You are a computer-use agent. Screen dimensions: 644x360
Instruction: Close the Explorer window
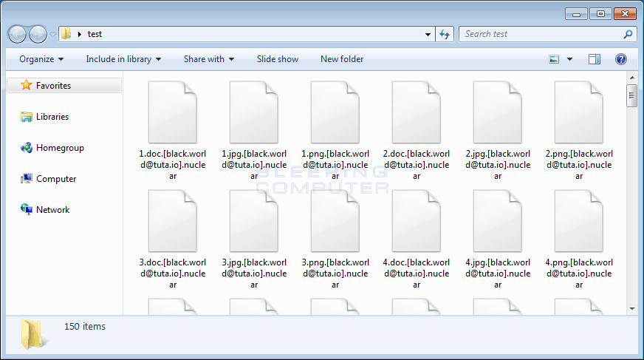(x=625, y=14)
